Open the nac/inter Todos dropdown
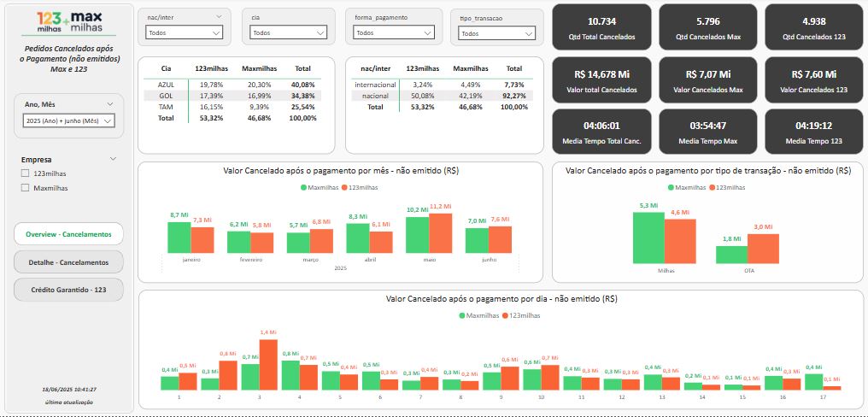The height and width of the screenshot is (417, 868). [185, 32]
